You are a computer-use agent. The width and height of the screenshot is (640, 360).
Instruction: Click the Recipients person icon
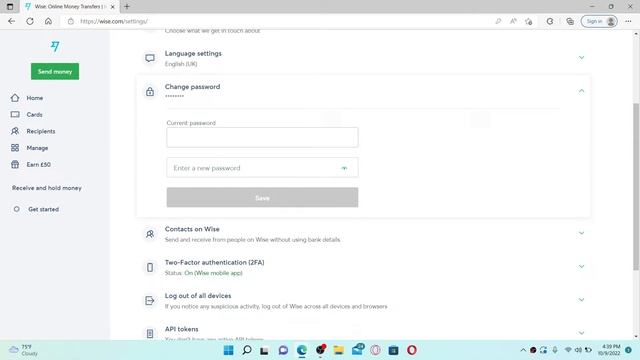[x=15, y=131]
